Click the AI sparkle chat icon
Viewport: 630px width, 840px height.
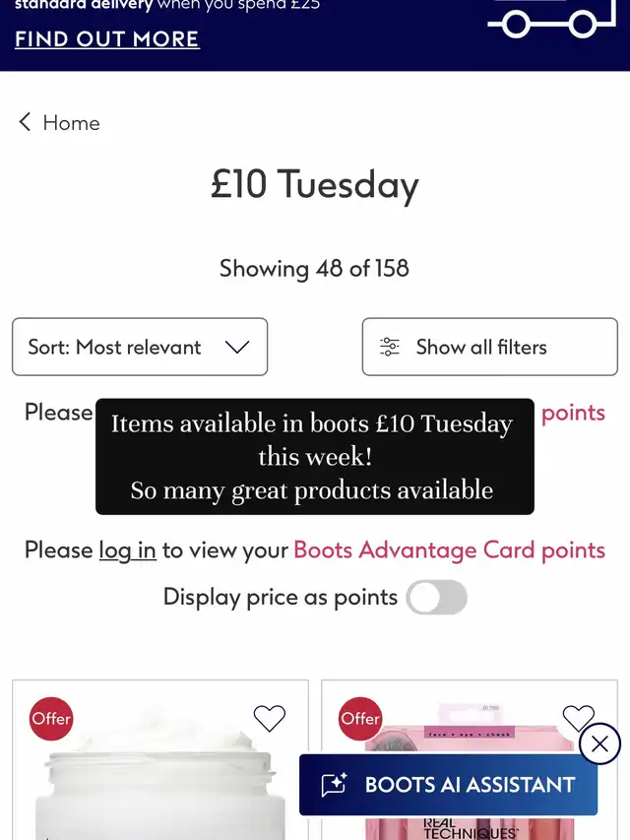coord(334,785)
